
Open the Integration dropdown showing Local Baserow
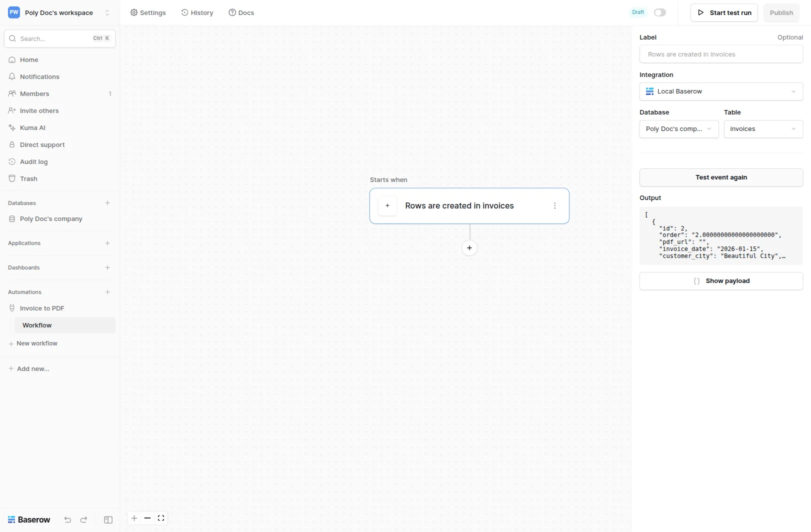pyautogui.click(x=721, y=91)
